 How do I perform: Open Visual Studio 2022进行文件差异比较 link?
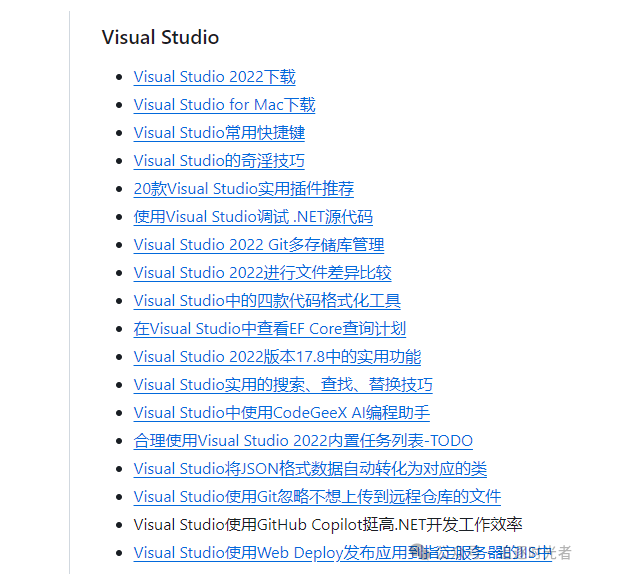click(x=262, y=273)
